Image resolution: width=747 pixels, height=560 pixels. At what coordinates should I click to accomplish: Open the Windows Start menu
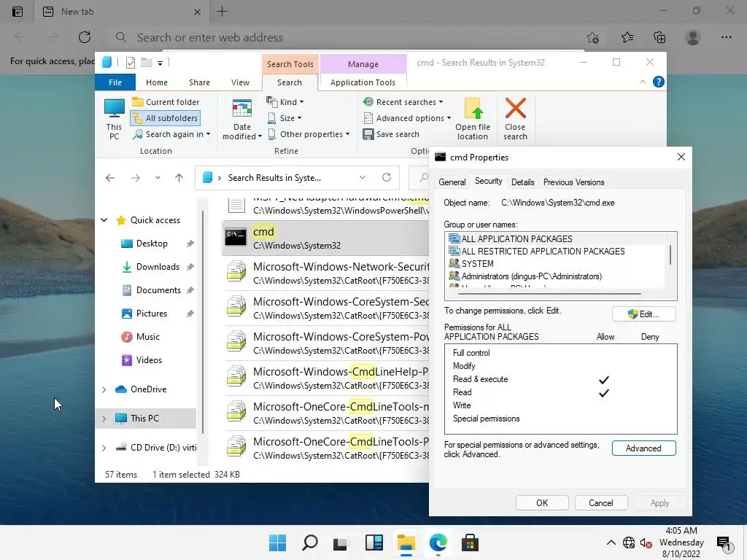coord(277,542)
